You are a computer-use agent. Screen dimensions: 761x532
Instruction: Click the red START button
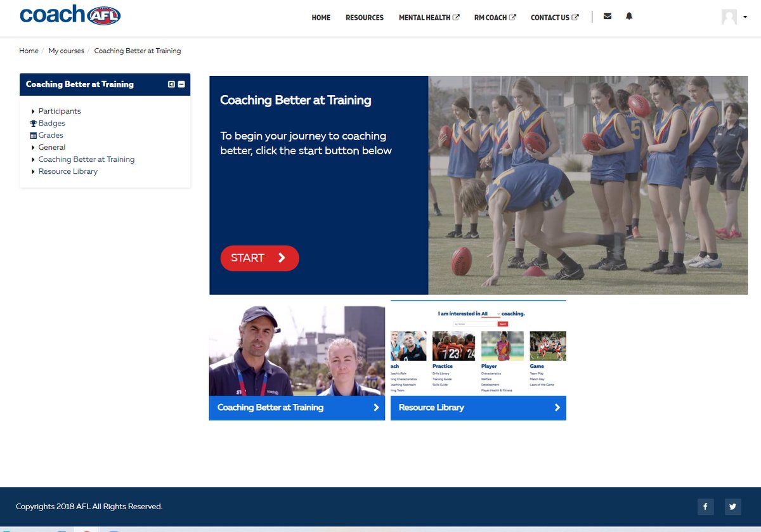pyautogui.click(x=259, y=258)
